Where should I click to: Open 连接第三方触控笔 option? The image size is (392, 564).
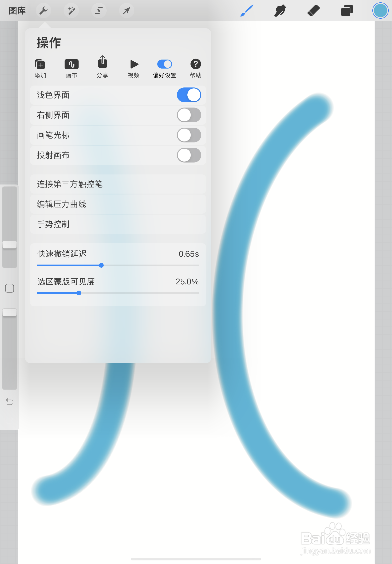[x=118, y=184]
